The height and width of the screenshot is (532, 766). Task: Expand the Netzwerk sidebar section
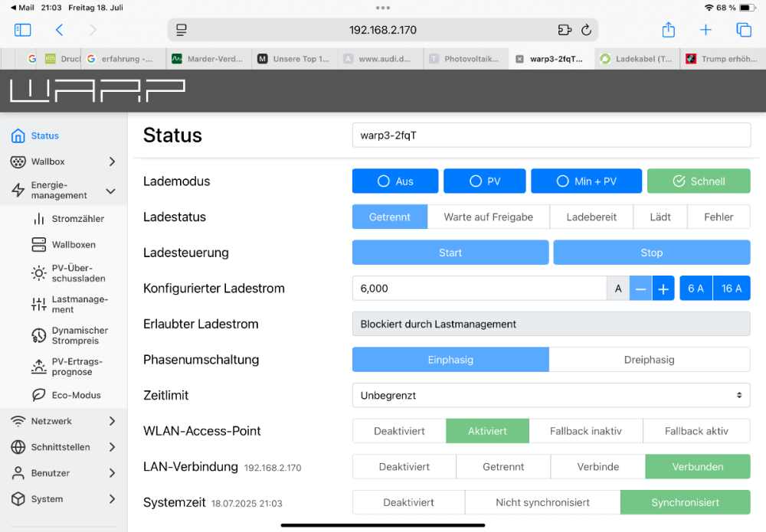(112, 421)
